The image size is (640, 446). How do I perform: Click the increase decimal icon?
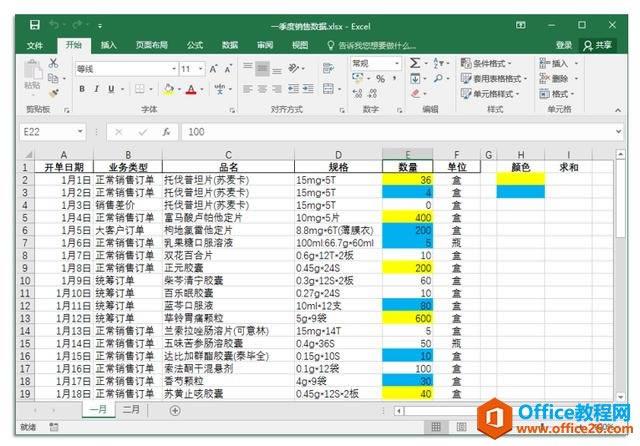(358, 93)
